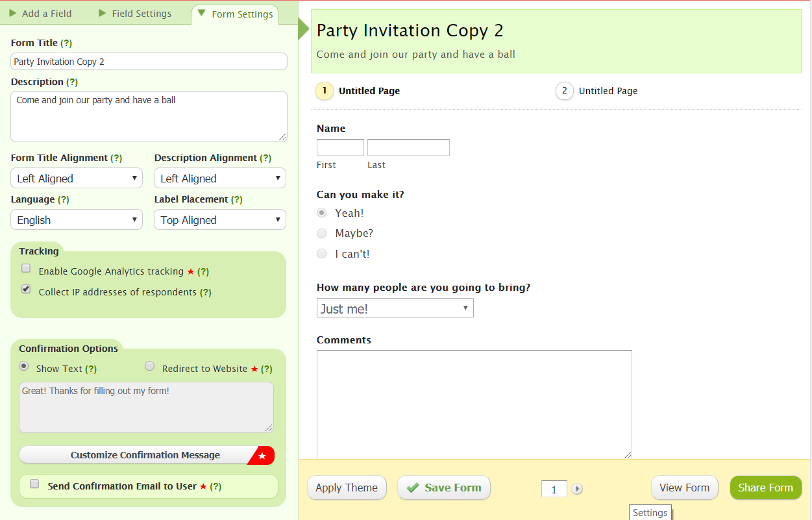
Task: Open help icon next to Show Text
Action: click(x=91, y=369)
